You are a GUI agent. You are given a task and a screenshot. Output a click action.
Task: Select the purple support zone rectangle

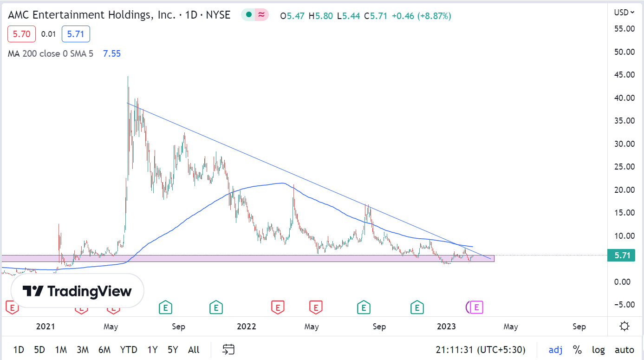click(248, 258)
